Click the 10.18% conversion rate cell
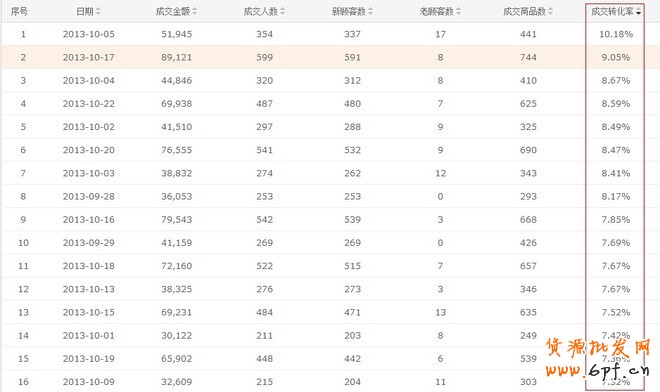660x392 pixels. pyautogui.click(x=616, y=34)
